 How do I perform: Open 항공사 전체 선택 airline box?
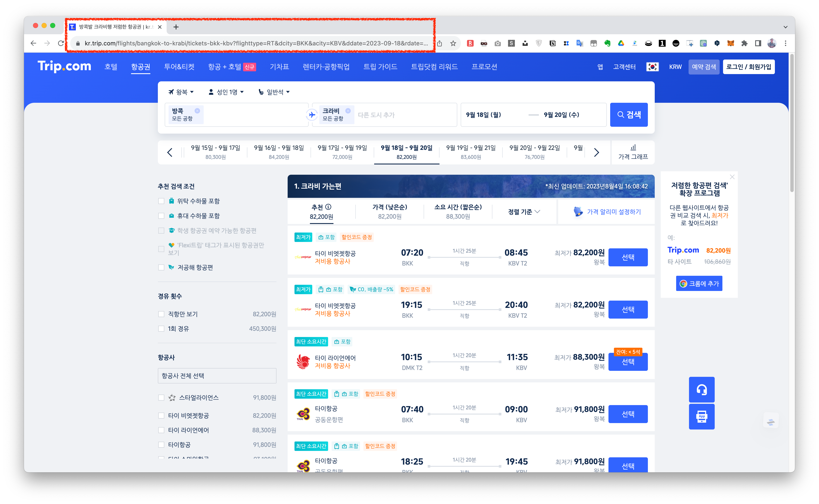[217, 376]
